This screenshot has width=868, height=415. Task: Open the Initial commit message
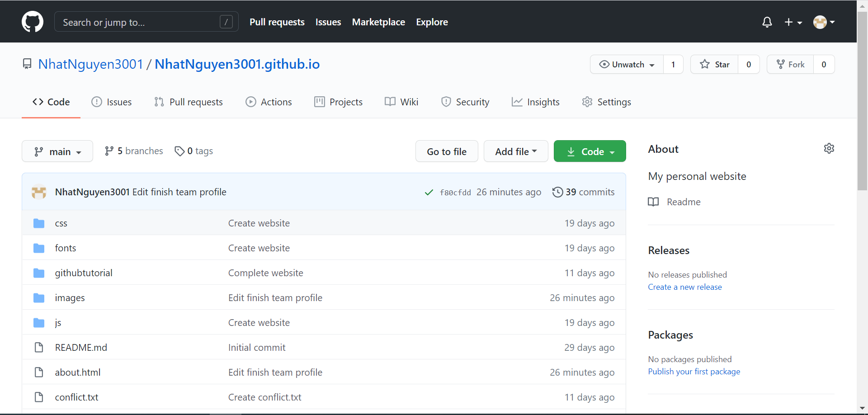coord(257,348)
